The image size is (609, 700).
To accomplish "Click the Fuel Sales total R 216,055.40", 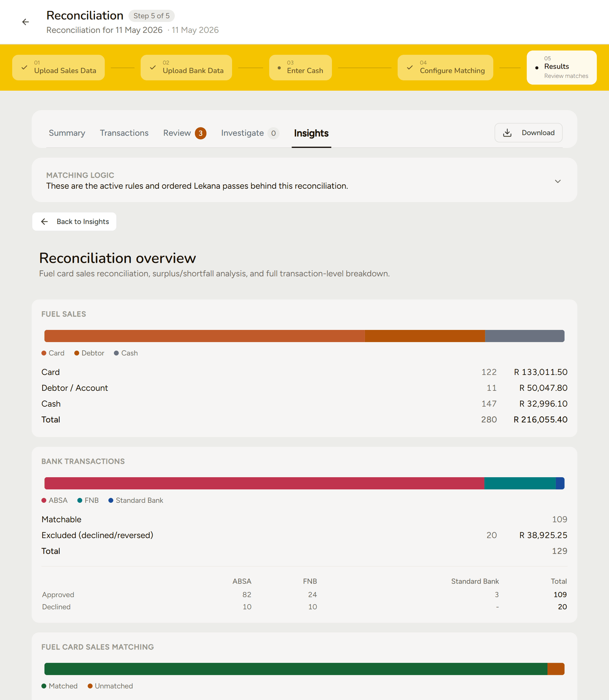I will (x=541, y=420).
